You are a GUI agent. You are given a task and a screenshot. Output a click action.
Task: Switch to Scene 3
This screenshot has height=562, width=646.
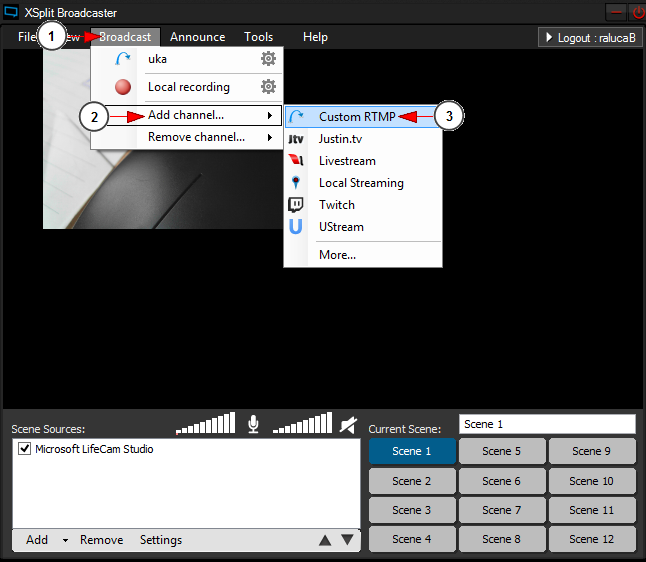pyautogui.click(x=412, y=510)
